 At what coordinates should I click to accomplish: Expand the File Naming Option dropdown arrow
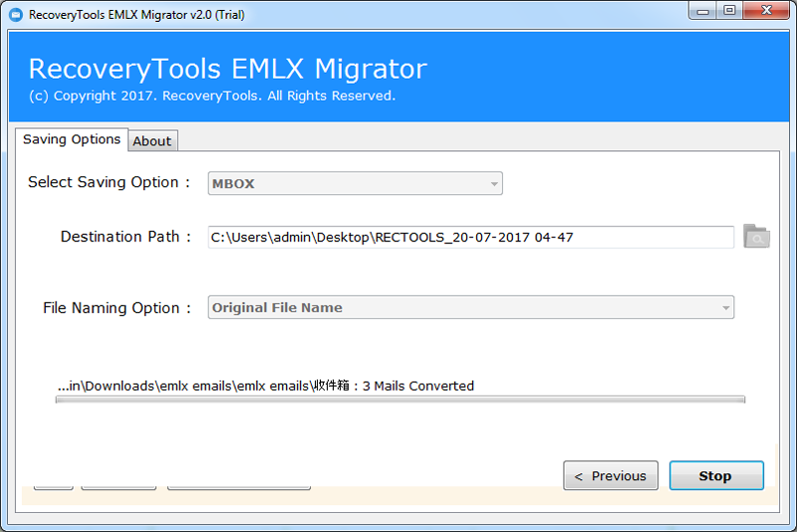pos(725,308)
